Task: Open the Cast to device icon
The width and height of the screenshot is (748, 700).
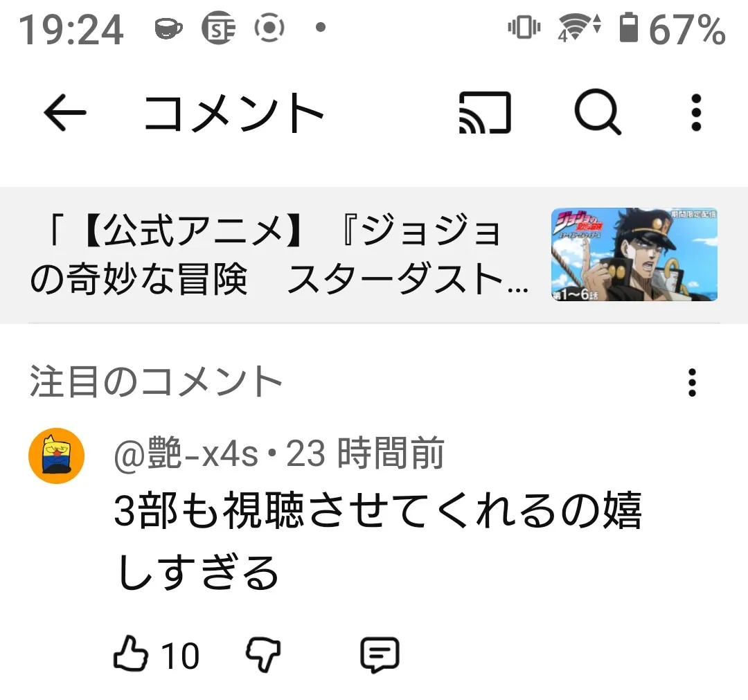Action: [x=485, y=113]
